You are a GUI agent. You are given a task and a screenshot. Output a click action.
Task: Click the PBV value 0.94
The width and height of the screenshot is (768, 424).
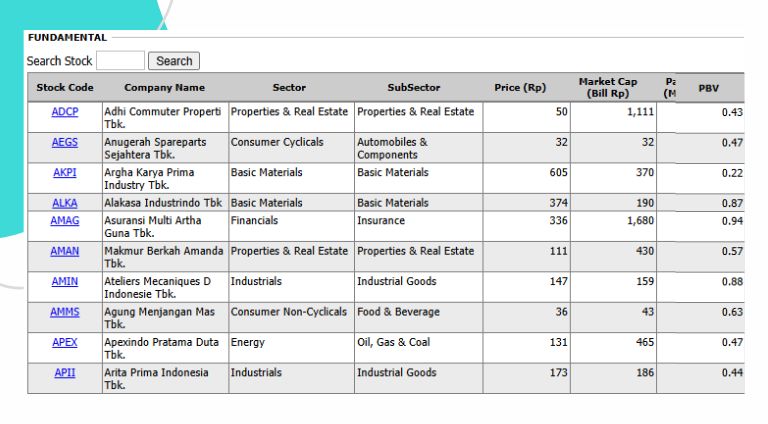732,221
